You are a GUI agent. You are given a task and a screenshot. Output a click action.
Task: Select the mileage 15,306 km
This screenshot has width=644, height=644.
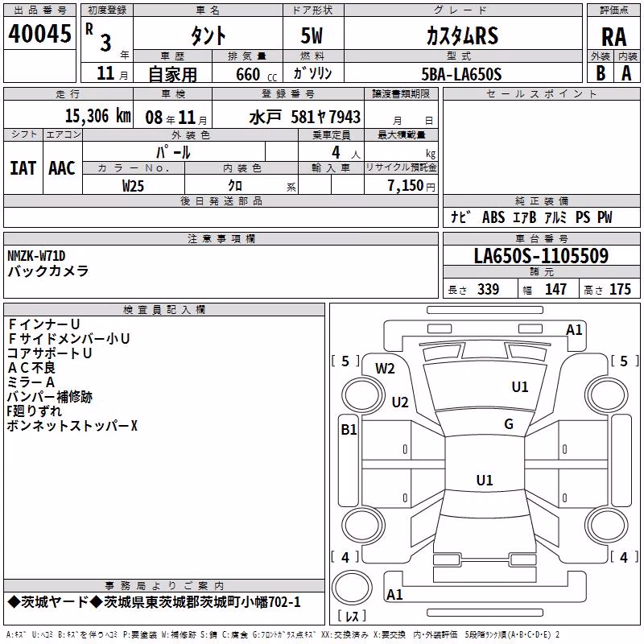tap(97, 115)
